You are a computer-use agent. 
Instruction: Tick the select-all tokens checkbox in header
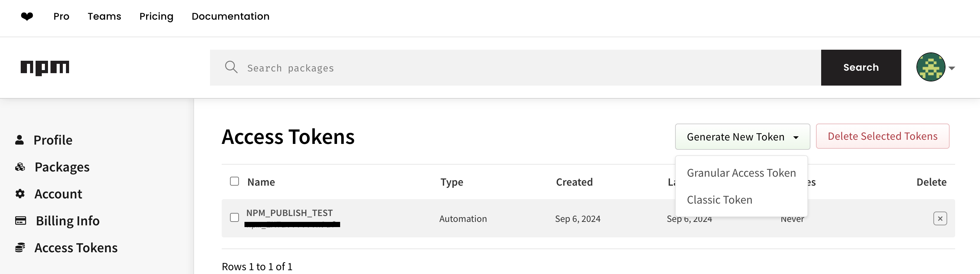(234, 181)
